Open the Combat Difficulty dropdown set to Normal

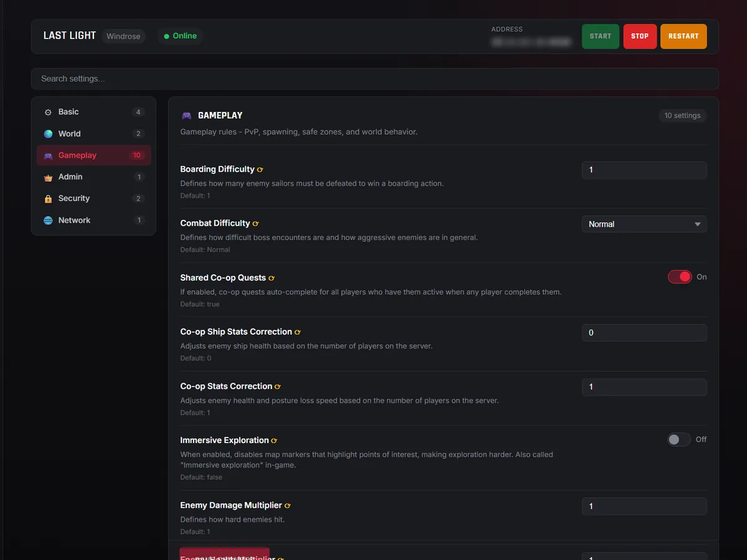[644, 224]
